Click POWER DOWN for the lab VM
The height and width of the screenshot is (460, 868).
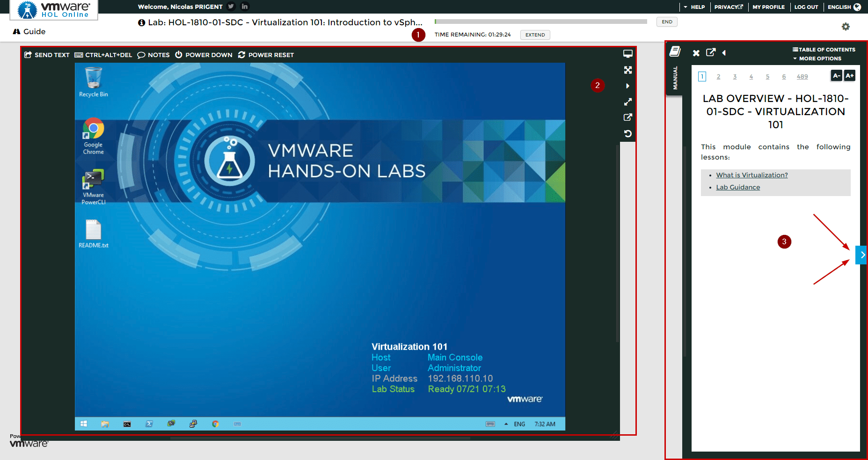tap(204, 55)
